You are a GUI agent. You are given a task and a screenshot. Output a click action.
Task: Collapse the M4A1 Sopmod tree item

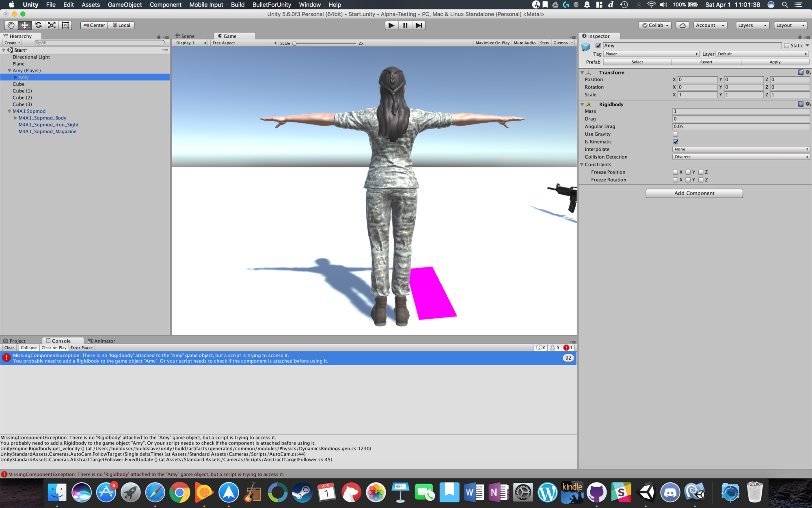pos(9,111)
